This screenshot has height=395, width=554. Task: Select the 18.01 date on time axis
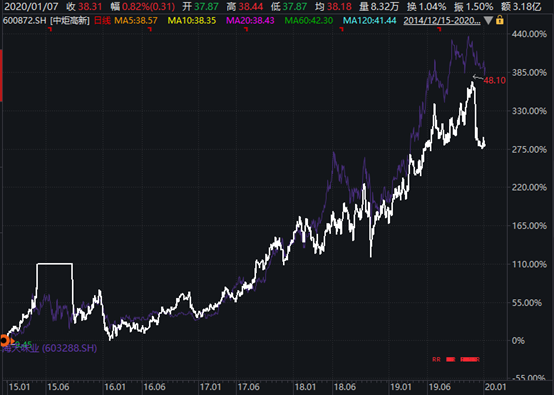(305, 387)
